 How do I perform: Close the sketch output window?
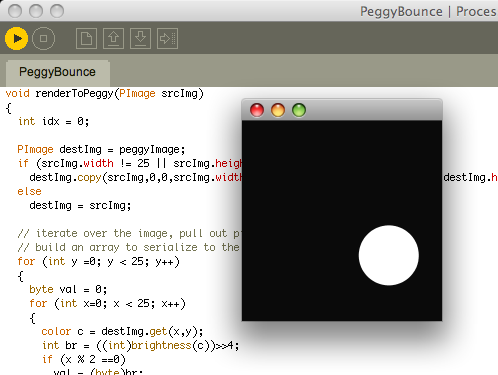point(257,110)
